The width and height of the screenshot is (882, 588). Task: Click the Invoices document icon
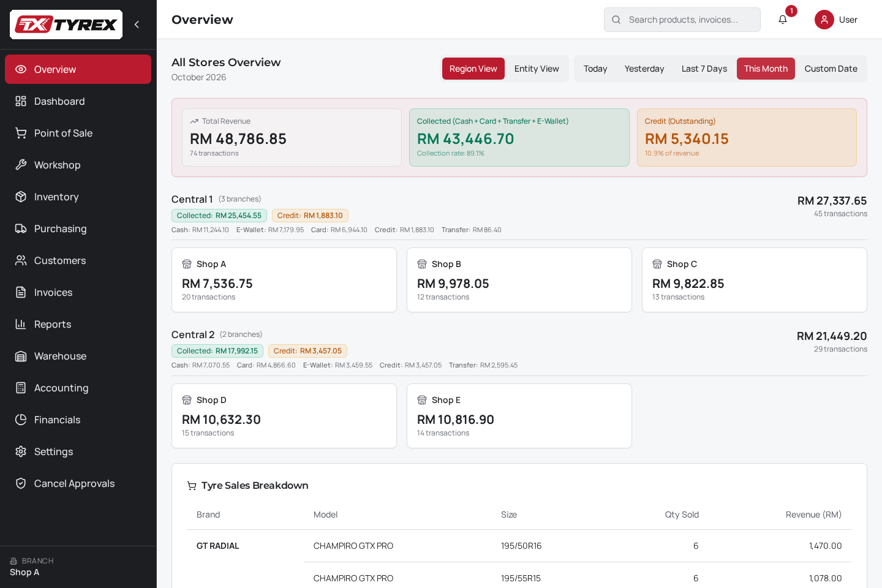tap(21, 292)
